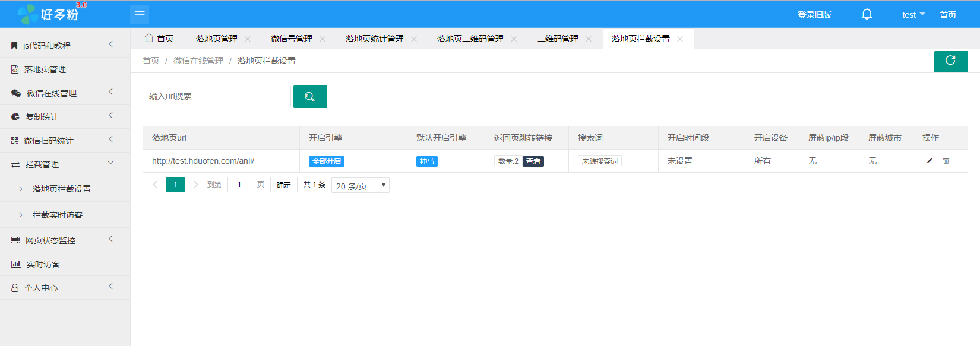
Task: Switch to the 落地页统计管理 tab
Action: point(374,39)
